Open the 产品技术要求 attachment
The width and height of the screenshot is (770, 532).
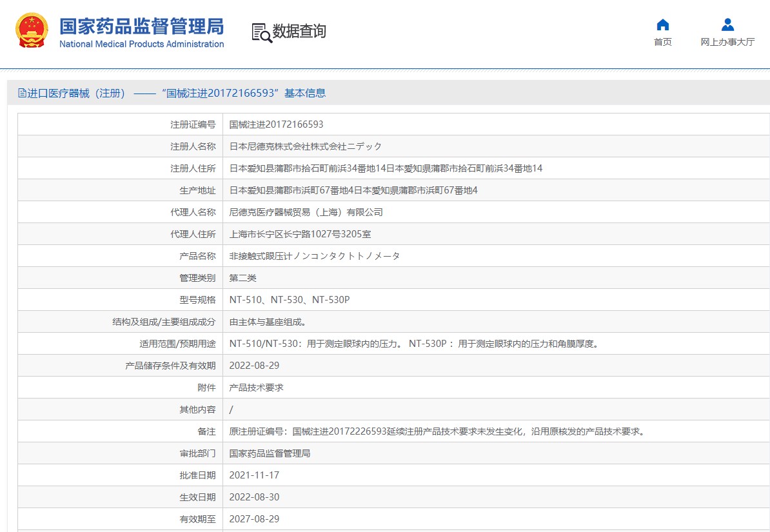click(256, 388)
